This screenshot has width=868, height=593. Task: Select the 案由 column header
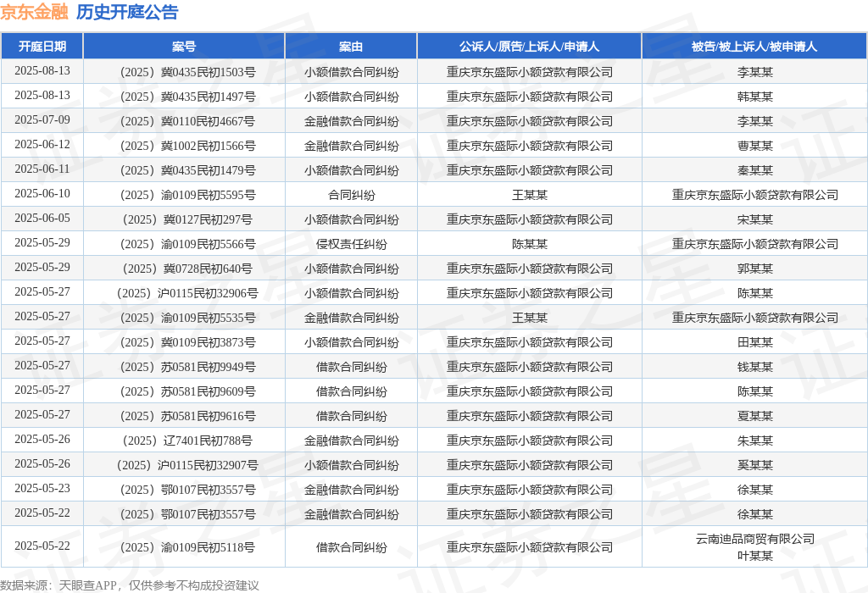(351, 47)
